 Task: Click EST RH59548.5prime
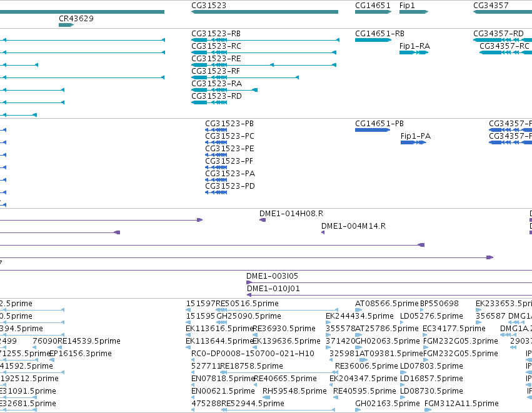click(266, 397)
